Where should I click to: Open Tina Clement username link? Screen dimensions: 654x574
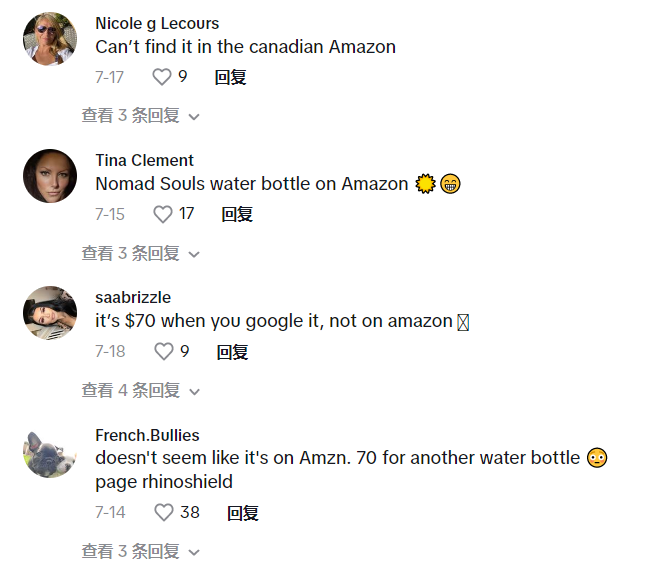144,160
